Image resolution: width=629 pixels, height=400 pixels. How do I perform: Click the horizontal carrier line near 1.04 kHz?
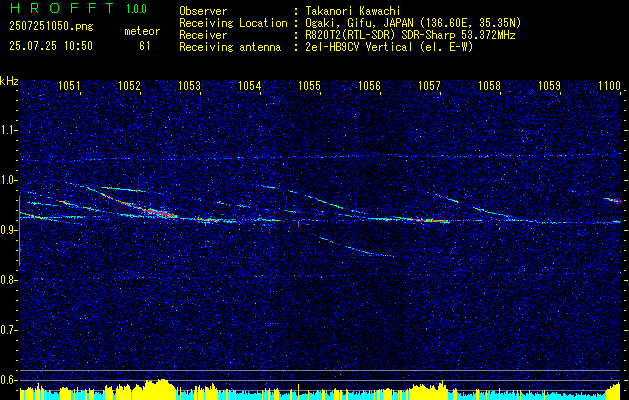321,158
